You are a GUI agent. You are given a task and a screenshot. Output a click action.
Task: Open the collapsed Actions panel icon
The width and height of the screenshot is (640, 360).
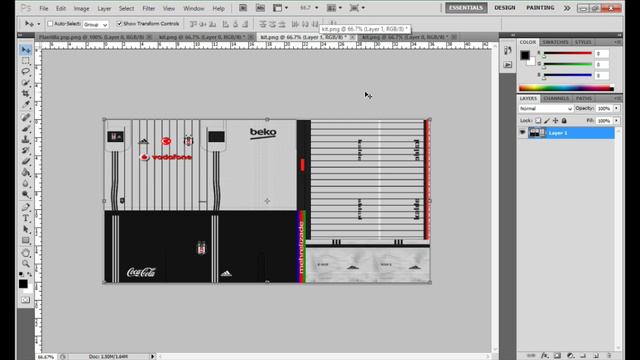coord(507,65)
